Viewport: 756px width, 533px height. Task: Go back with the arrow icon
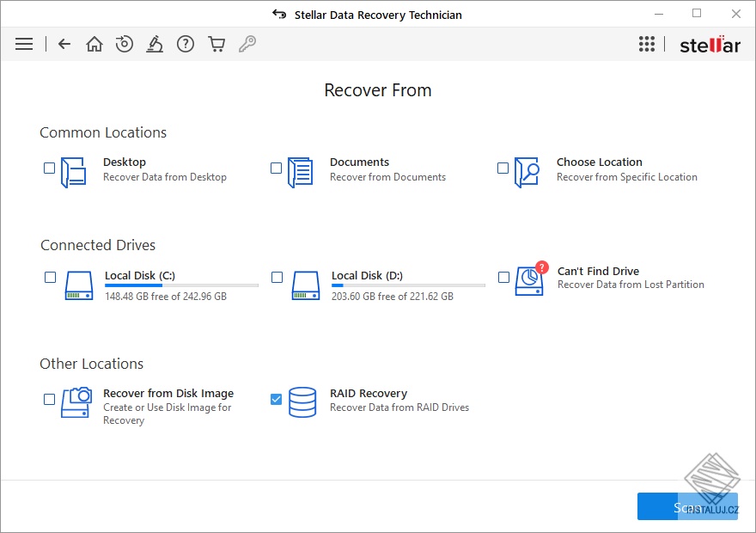(64, 44)
